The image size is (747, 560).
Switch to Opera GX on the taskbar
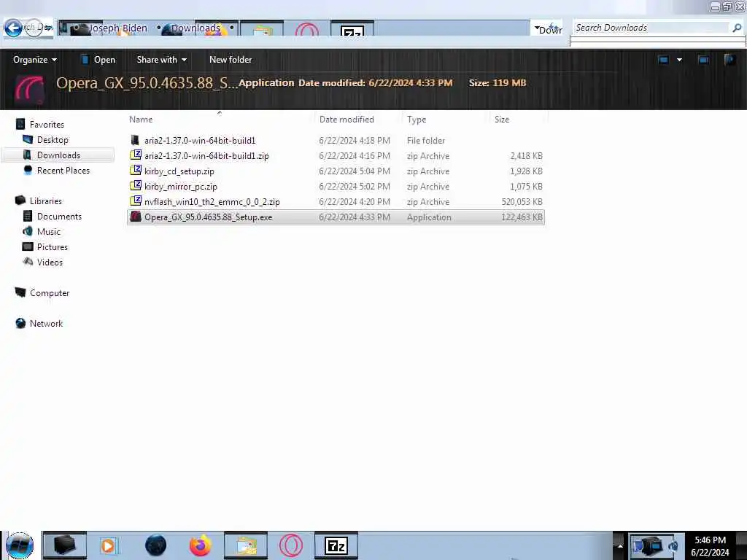(291, 545)
